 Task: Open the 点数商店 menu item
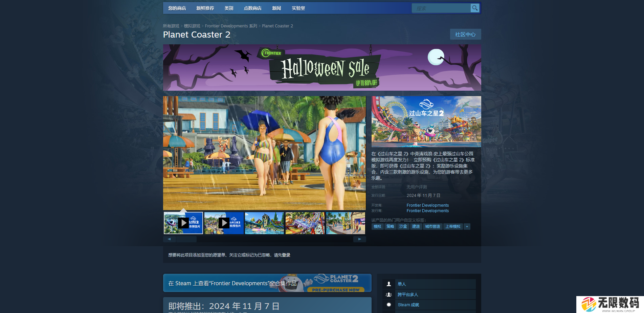point(252,8)
